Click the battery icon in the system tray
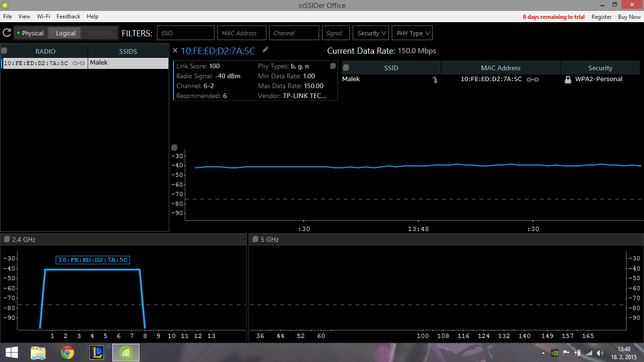The image size is (644, 362). tap(578, 353)
